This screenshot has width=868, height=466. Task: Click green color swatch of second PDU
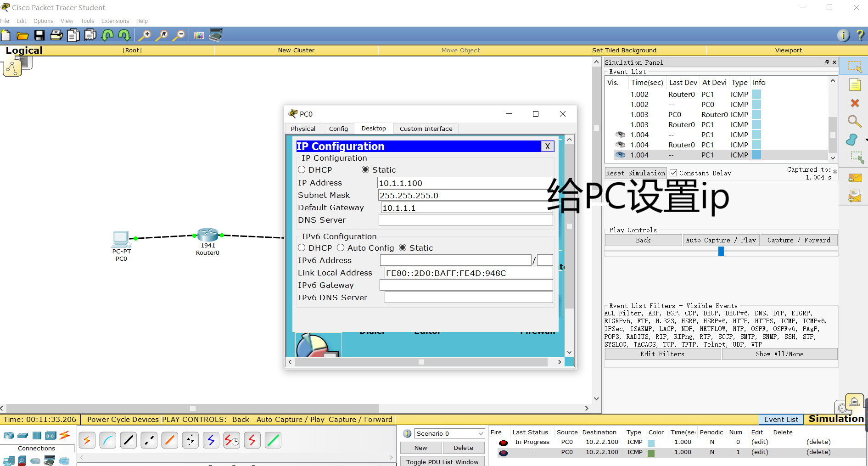coord(651,453)
